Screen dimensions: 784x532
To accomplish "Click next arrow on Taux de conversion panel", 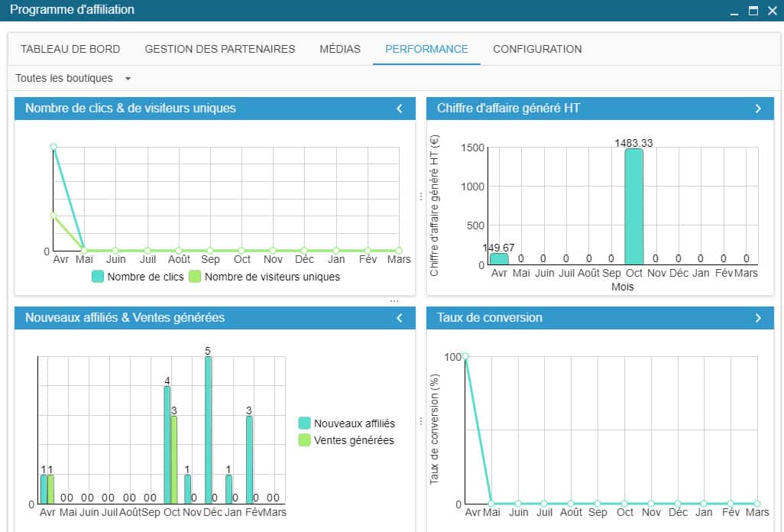I will [x=758, y=318].
